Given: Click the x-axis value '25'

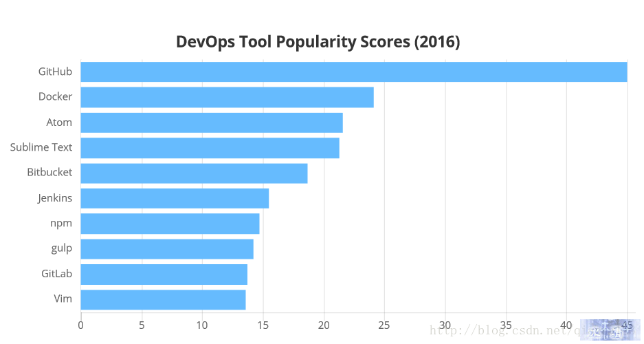Looking at the screenshot, I should 384,325.
